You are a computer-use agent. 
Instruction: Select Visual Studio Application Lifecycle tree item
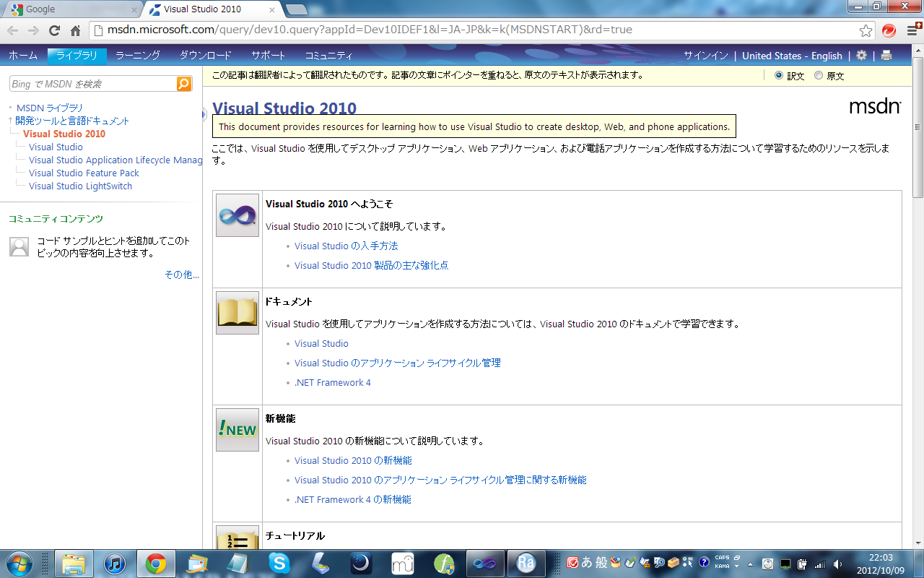[x=115, y=160]
